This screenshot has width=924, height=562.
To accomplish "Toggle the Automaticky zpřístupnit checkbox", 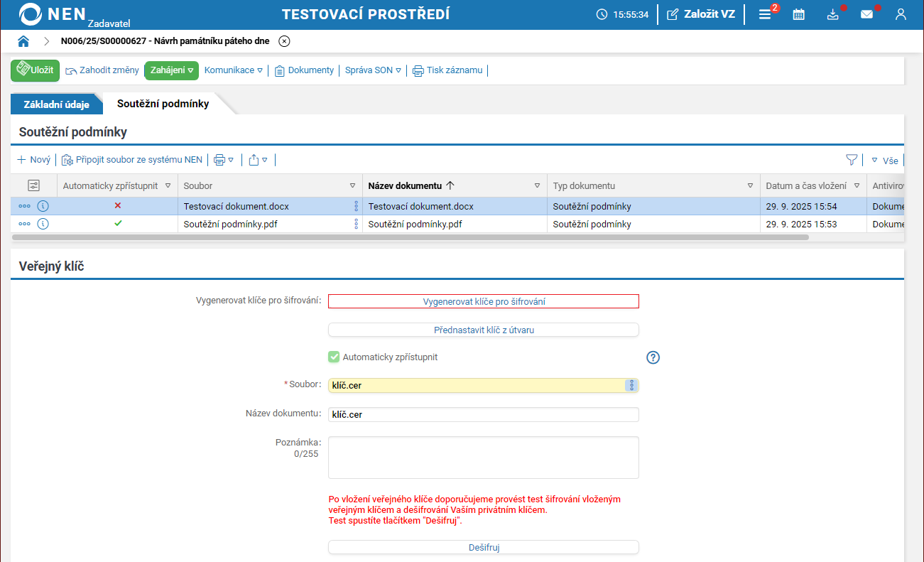I will 334,357.
